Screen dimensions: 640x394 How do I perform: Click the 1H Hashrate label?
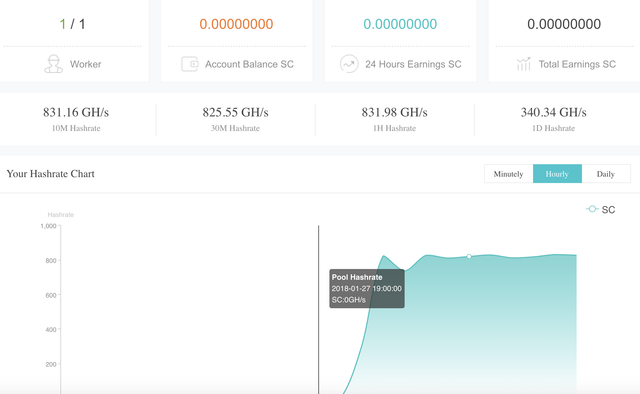pos(394,128)
